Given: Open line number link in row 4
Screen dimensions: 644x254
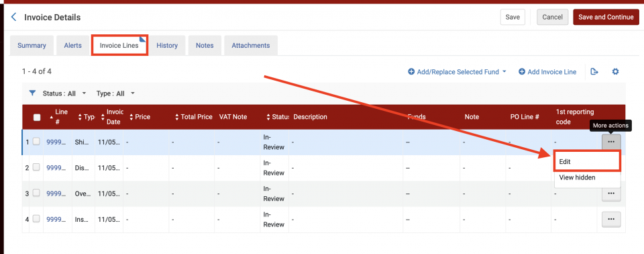Looking at the screenshot, I should pyautogui.click(x=56, y=220).
